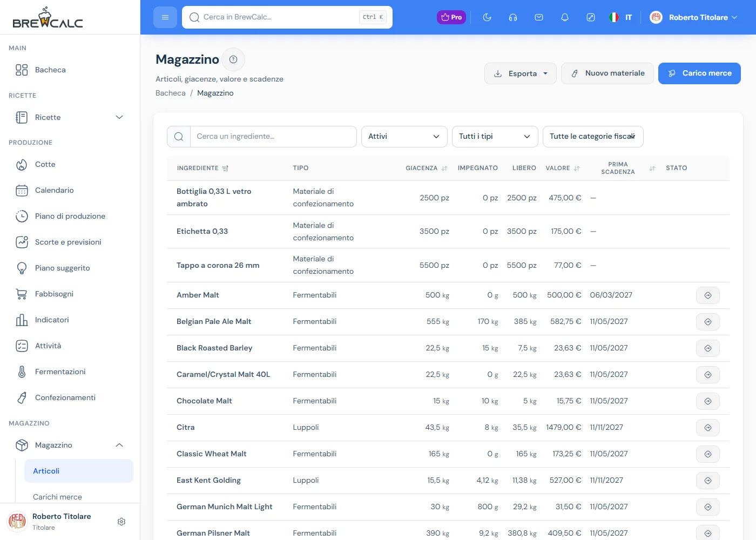Open action button for Black Roasted Barley

click(x=708, y=348)
